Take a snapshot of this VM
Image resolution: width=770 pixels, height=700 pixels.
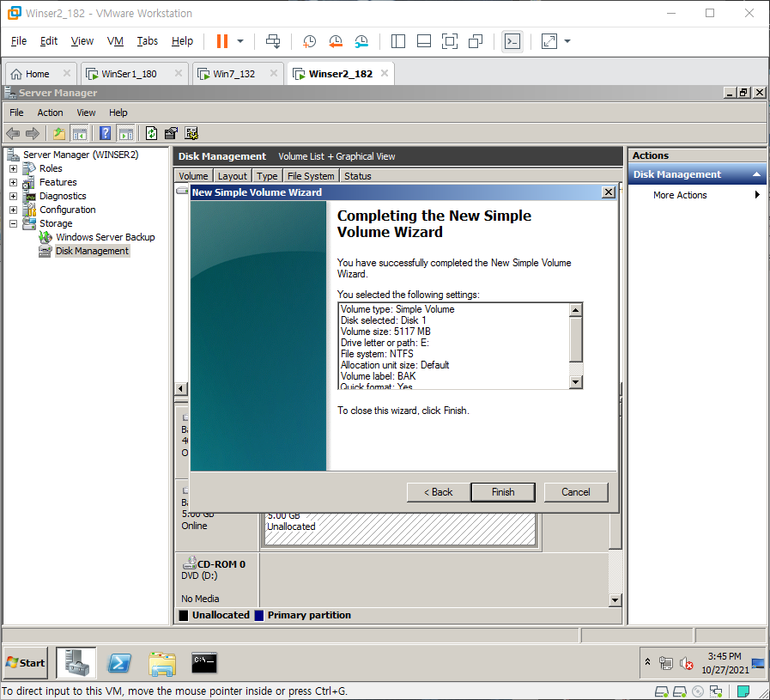(x=309, y=41)
